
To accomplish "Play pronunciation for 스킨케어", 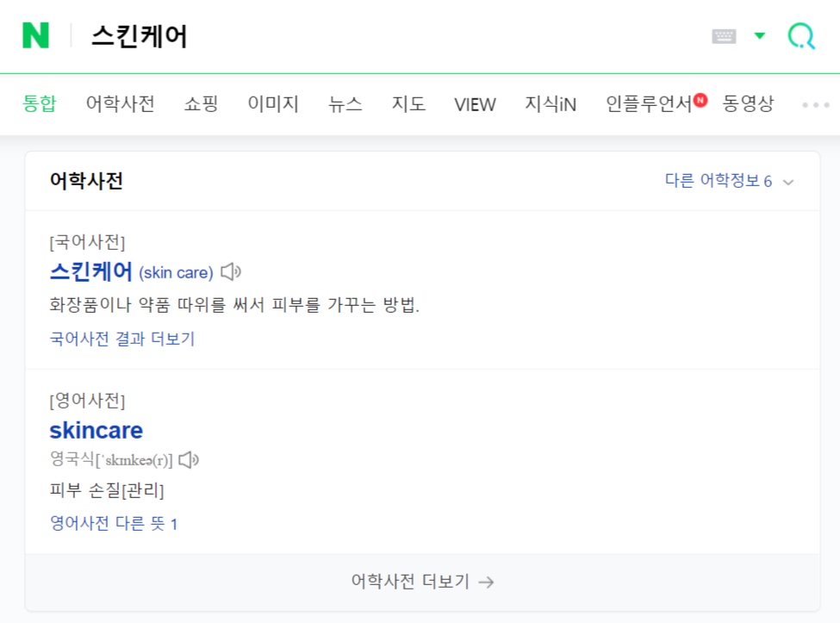I will pos(230,272).
